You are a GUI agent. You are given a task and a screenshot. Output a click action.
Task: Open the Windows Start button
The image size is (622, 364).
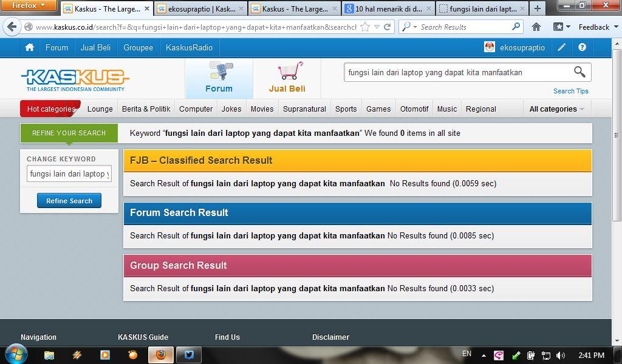pos(15,354)
